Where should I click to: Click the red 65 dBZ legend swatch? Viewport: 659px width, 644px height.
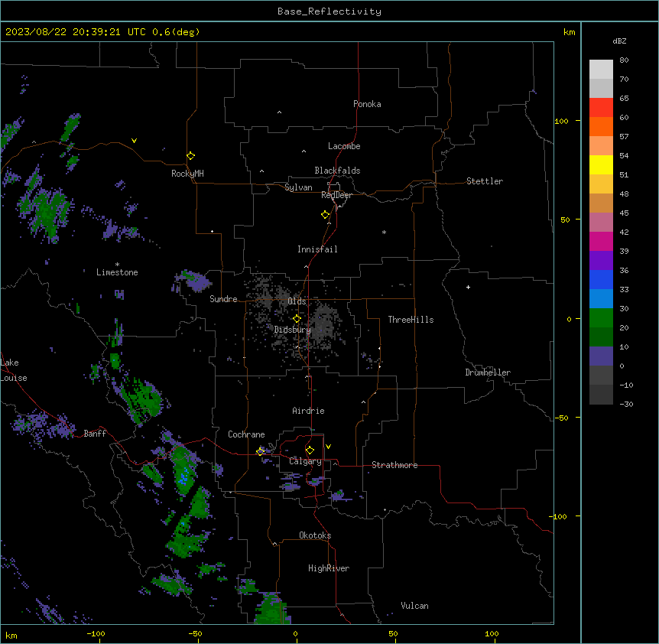(x=601, y=108)
